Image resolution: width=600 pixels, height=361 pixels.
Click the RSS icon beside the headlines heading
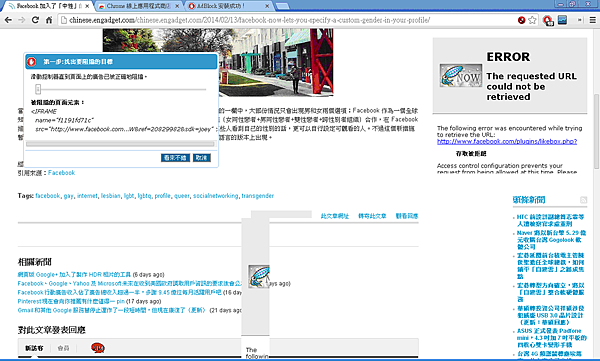583,200
